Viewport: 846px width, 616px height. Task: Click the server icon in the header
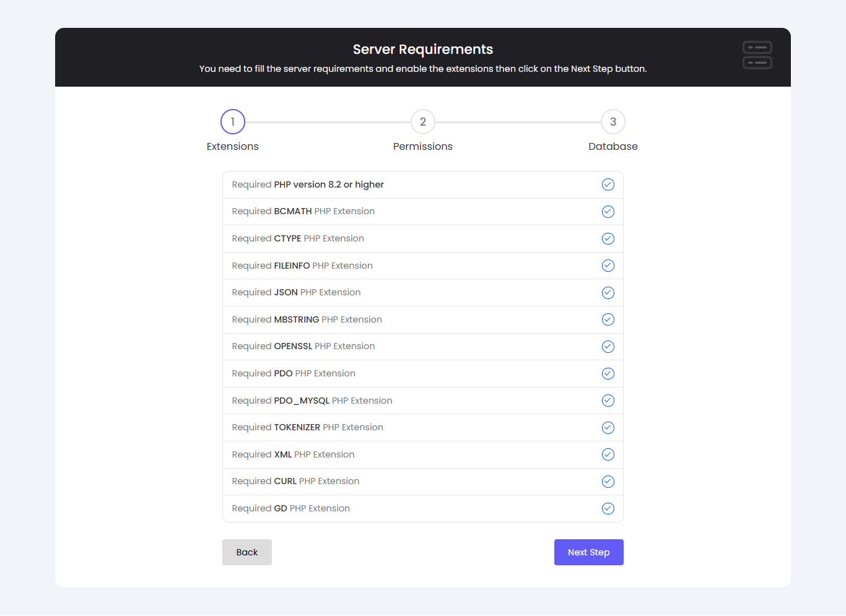pyautogui.click(x=757, y=55)
